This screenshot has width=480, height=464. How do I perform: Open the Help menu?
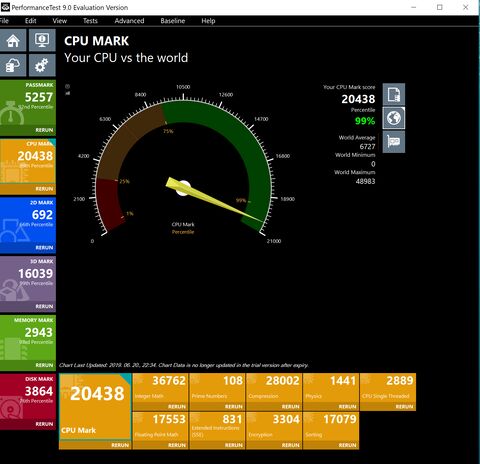point(208,21)
